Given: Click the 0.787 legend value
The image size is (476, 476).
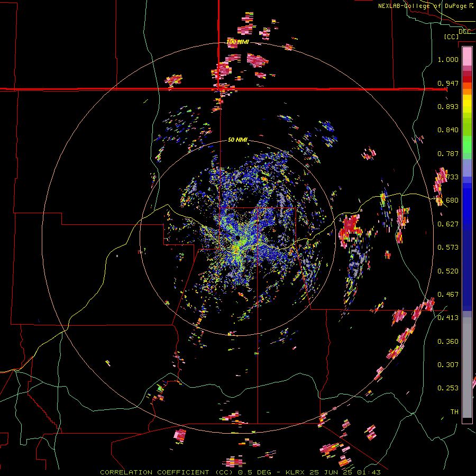Looking at the screenshot, I should (448, 153).
